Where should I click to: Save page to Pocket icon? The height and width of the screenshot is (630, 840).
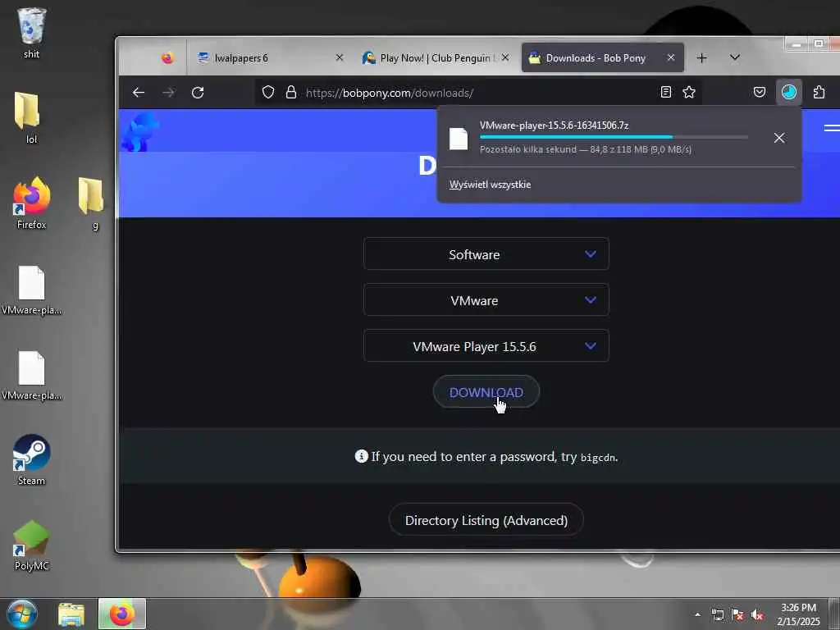(x=759, y=92)
